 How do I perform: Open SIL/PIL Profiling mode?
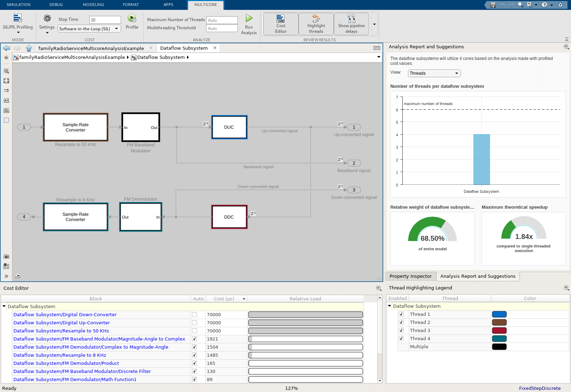tap(18, 23)
